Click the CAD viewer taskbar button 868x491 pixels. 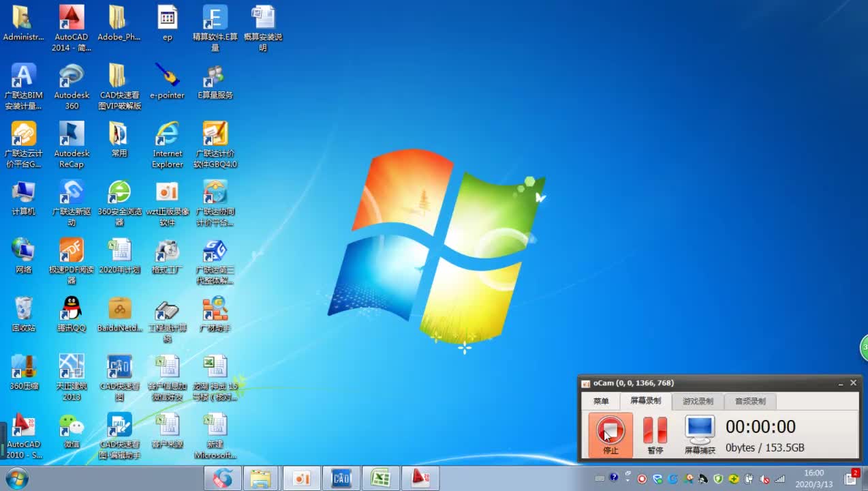click(x=341, y=478)
